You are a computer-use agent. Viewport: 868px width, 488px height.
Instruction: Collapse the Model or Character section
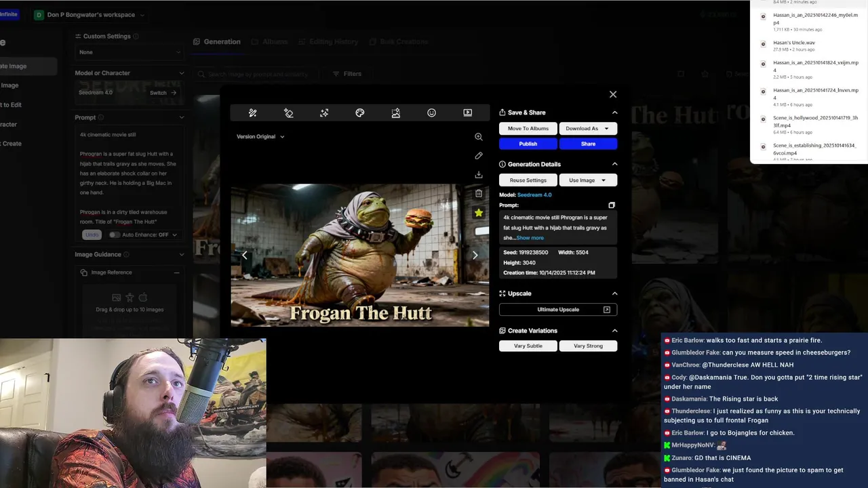181,73
